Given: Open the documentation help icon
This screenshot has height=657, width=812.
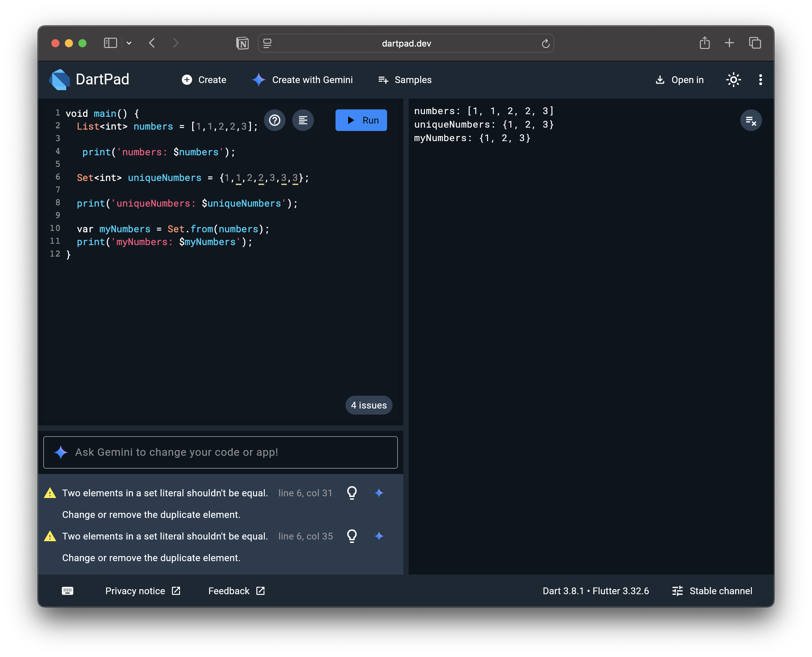Looking at the screenshot, I should click(x=275, y=120).
